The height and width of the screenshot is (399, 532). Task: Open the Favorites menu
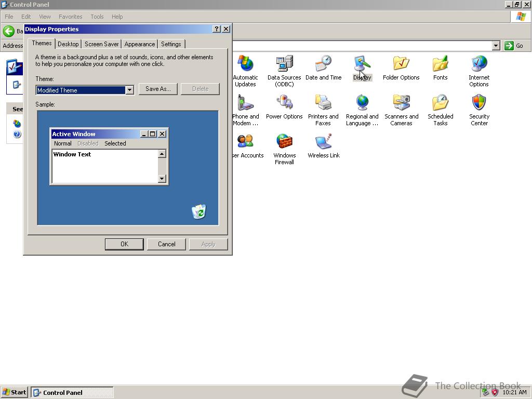coord(70,17)
